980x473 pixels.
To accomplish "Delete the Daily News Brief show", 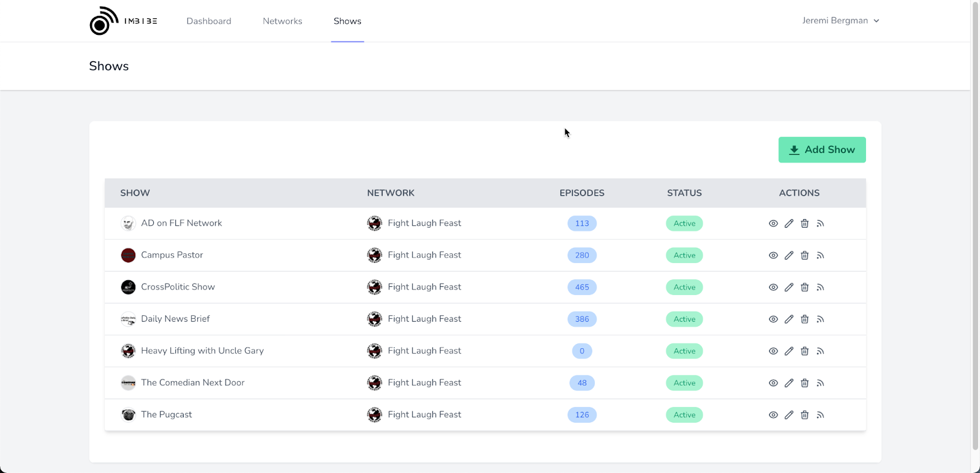I will 805,319.
